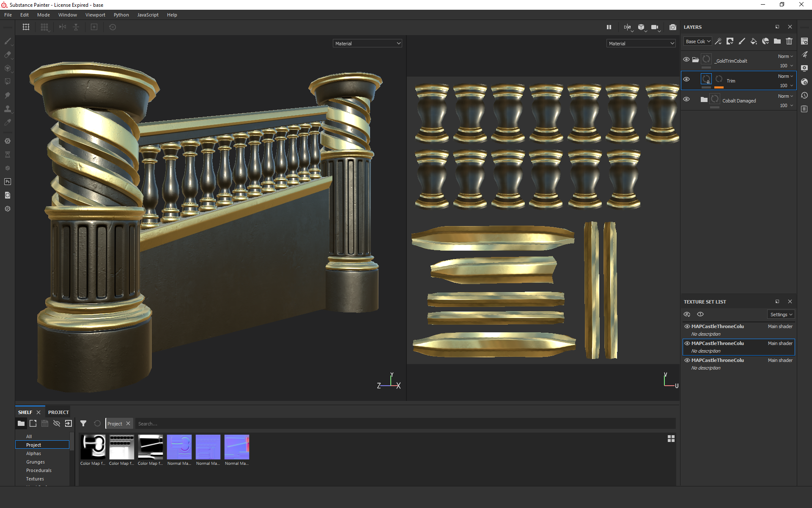Viewport: 812px width, 508px height.
Task: Toggle visibility of first MAPCastleThroneColu texture set
Action: pos(687,326)
